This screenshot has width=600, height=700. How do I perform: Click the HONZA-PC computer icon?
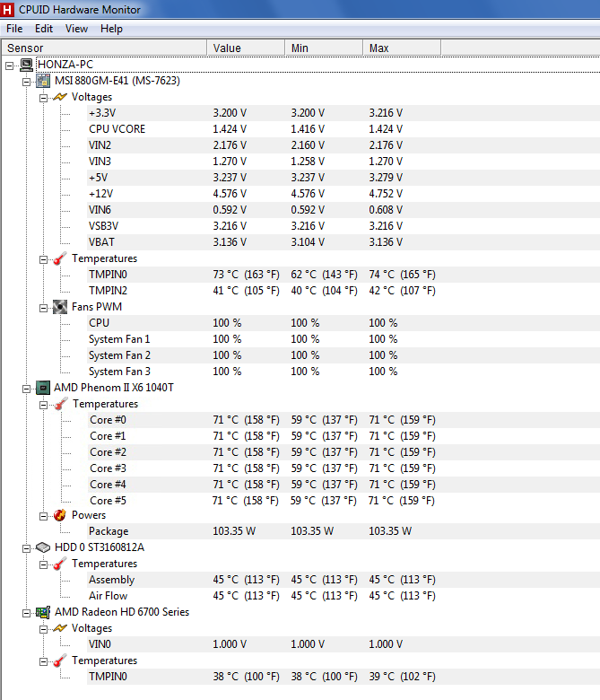[x=27, y=65]
